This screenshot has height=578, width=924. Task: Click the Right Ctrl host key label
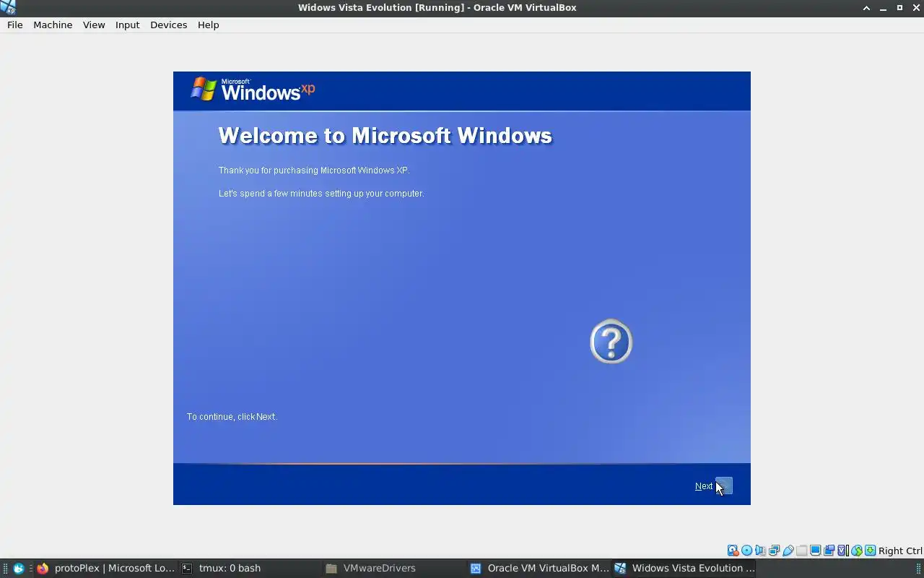point(900,551)
